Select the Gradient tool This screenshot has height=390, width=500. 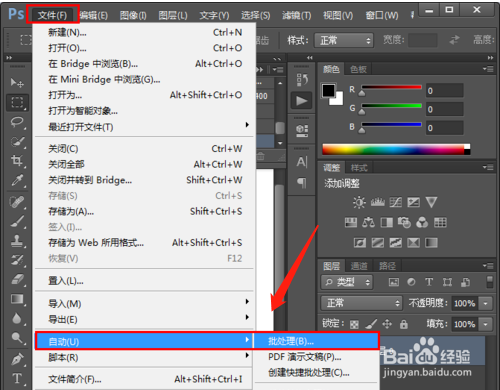click(17, 299)
